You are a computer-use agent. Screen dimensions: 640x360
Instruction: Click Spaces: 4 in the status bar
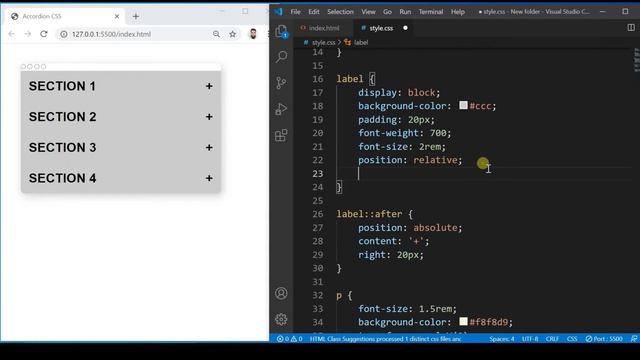pyautogui.click(x=502, y=339)
